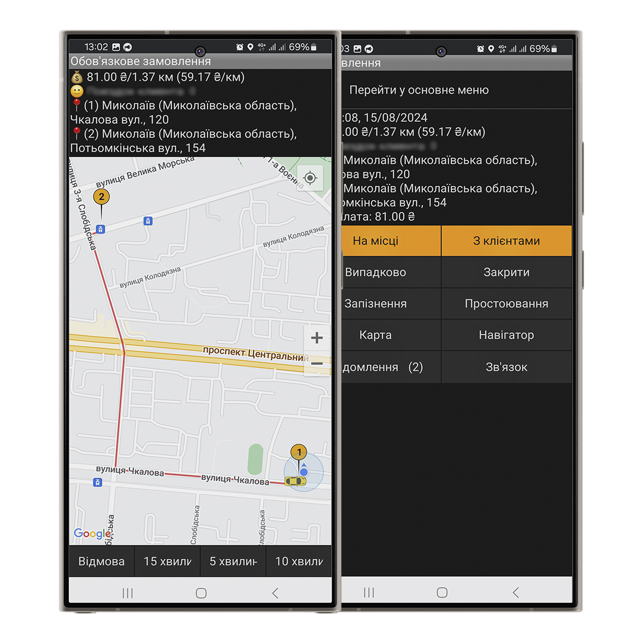The height and width of the screenshot is (644, 644).
Task: Decline order with Відмова button
Action: (x=101, y=561)
